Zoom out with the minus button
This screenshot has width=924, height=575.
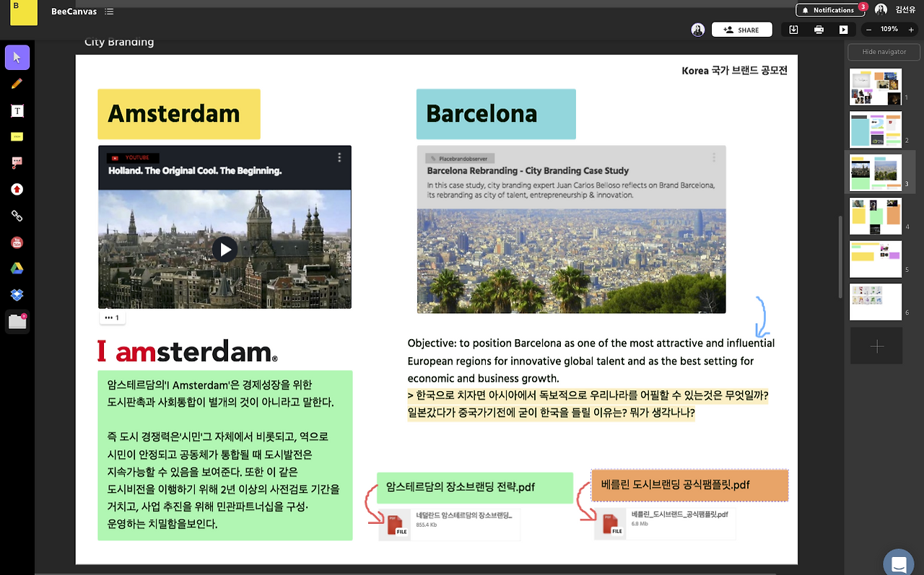868,30
